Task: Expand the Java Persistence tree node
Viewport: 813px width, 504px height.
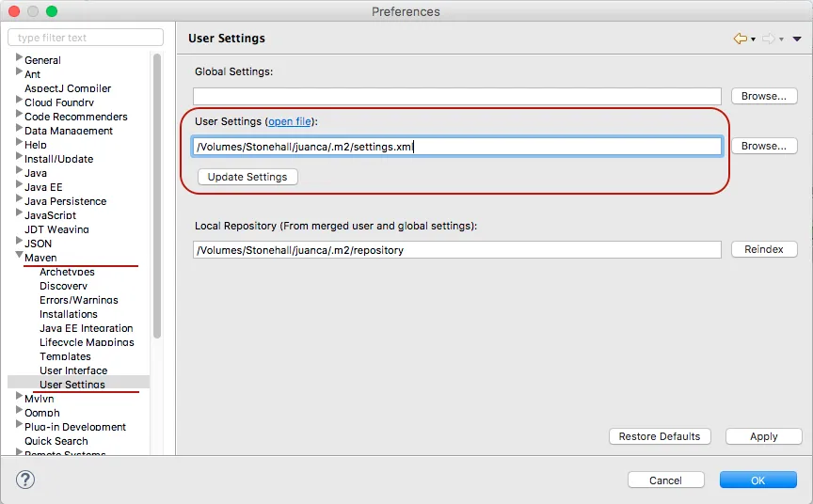Action: pos(19,200)
